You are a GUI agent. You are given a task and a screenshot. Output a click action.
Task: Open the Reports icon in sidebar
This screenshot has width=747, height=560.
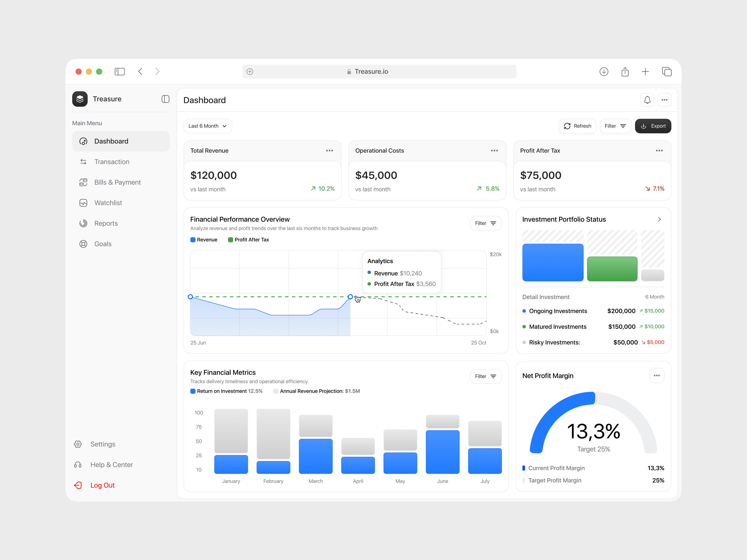click(x=83, y=223)
